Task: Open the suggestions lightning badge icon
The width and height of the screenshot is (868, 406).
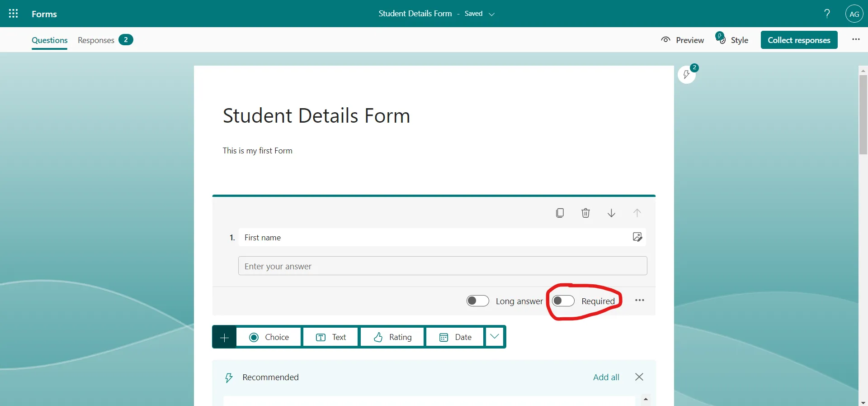Action: 687,74
